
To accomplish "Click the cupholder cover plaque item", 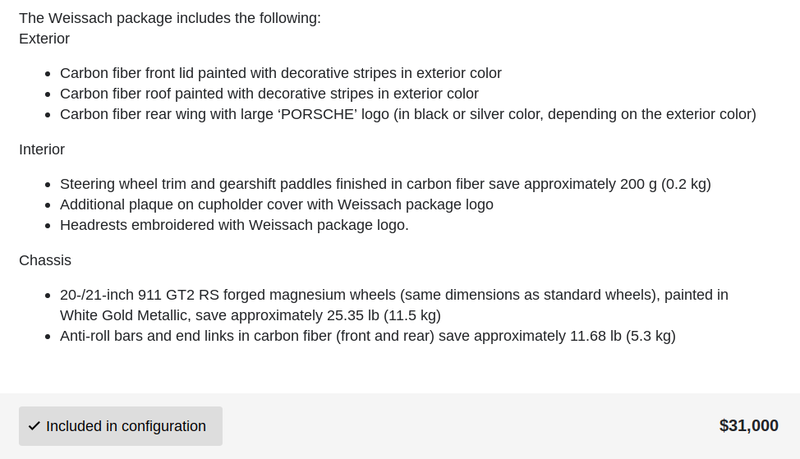I will tap(277, 205).
